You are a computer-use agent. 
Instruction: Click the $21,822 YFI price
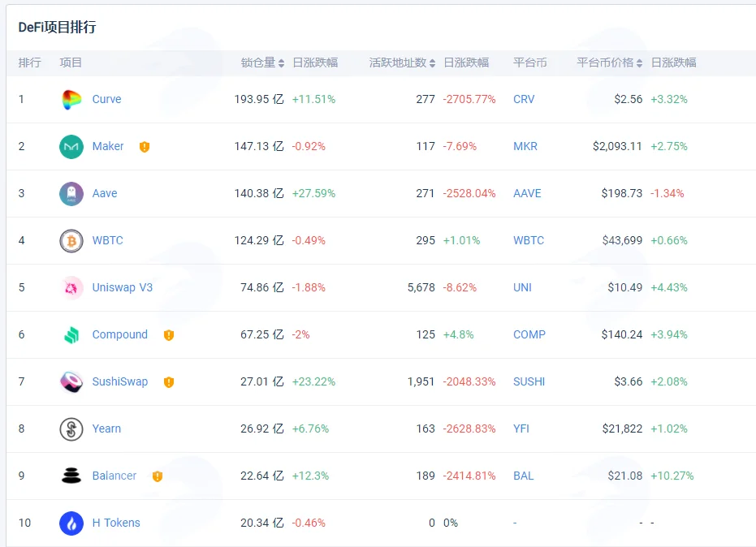tap(622, 429)
